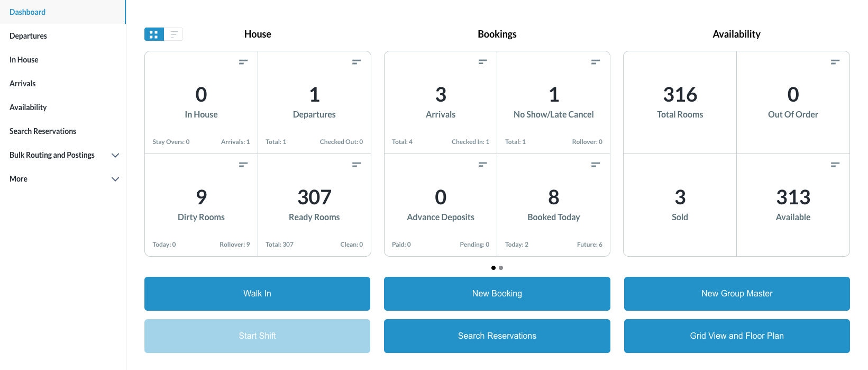Viewport: 868px width, 370px height.
Task: Switch to grid tile view
Action: (154, 34)
